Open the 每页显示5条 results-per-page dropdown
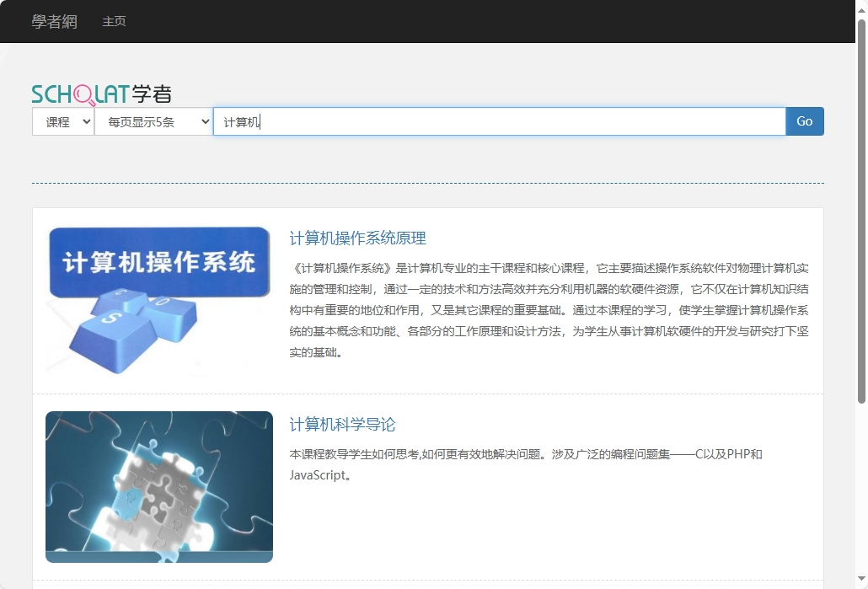Screen dimensions: 868x589 click(x=153, y=121)
